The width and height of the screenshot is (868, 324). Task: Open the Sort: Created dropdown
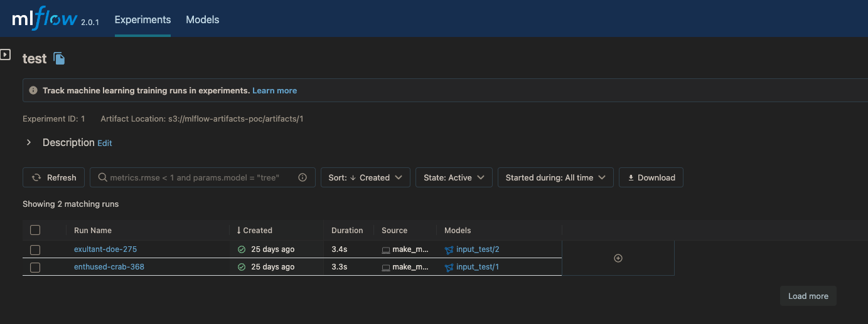pos(365,177)
